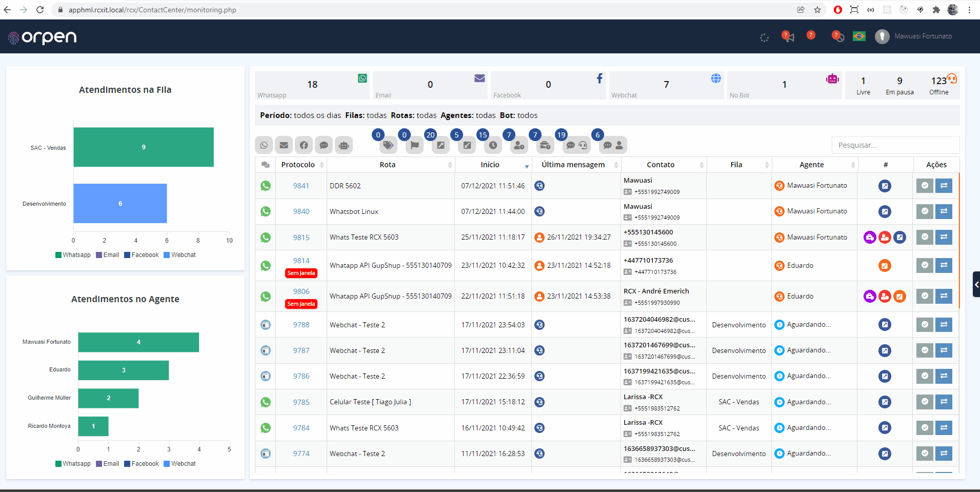The height and width of the screenshot is (492, 980).
Task: Click chat with headset filter, badge 19
Action: pos(576,145)
